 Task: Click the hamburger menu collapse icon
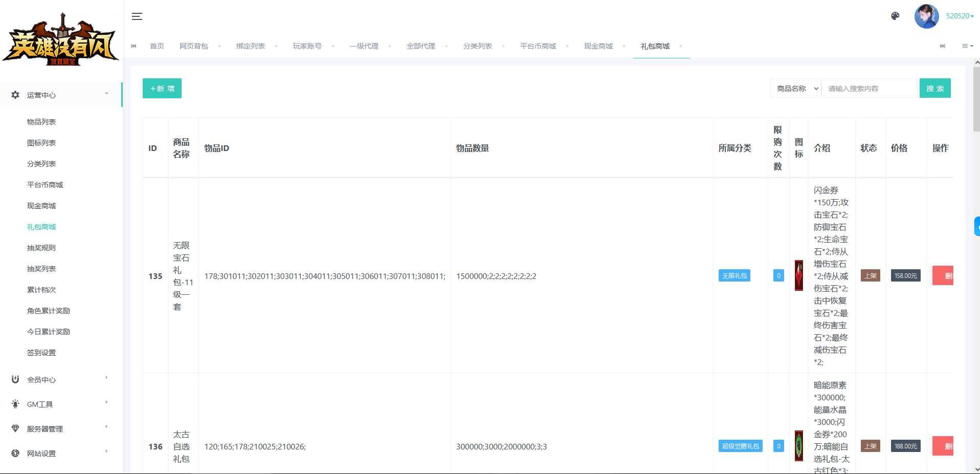click(x=137, y=16)
